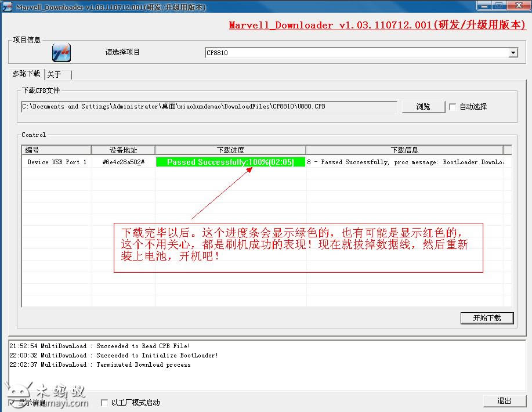Toggle the 显示信息 checkbox

pyautogui.click(x=12, y=402)
